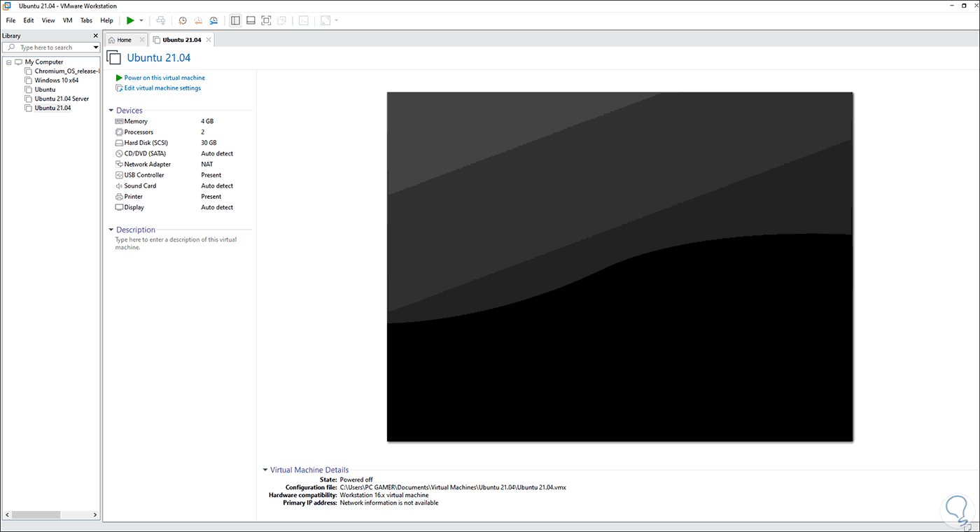Open the File menu
The width and height of the screenshot is (980, 532).
[x=10, y=20]
